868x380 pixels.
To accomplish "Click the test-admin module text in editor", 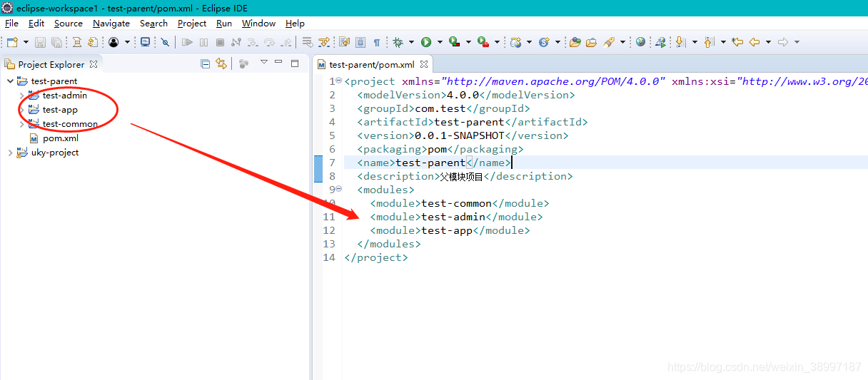I will (453, 217).
